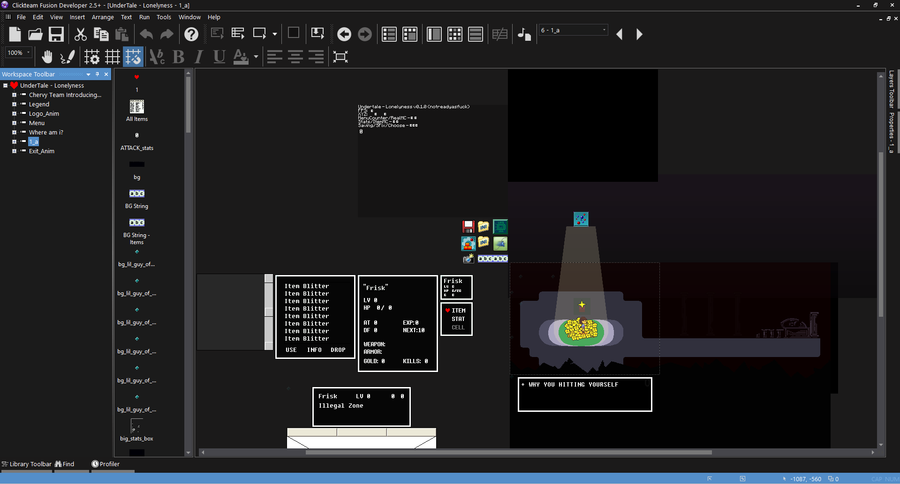Switch to the Profiler tab
This screenshot has height=484, width=900.
tap(106, 464)
